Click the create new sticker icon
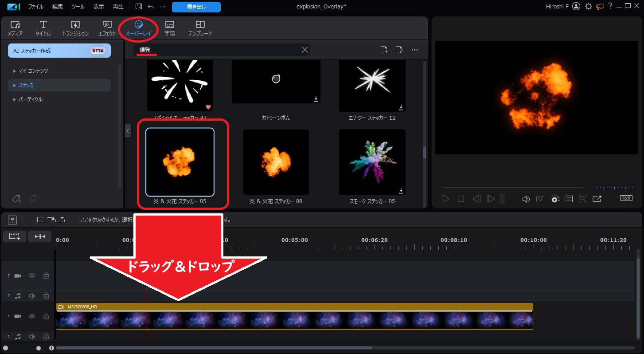The height and width of the screenshot is (354, 644). pyautogui.click(x=399, y=50)
